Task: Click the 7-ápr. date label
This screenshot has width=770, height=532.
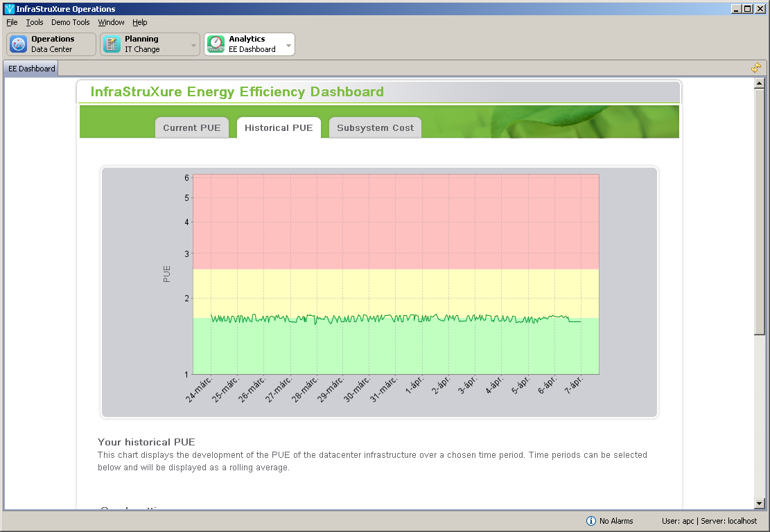Action: (573, 384)
